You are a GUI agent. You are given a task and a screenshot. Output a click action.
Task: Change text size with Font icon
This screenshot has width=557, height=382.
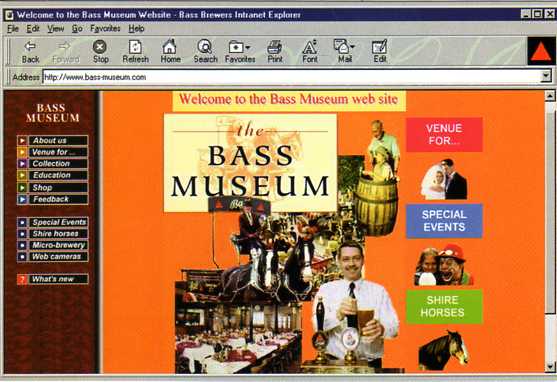309,47
